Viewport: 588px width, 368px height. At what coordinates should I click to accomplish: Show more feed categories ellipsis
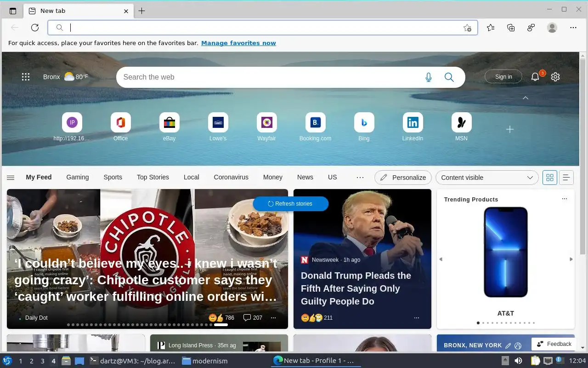tap(360, 178)
